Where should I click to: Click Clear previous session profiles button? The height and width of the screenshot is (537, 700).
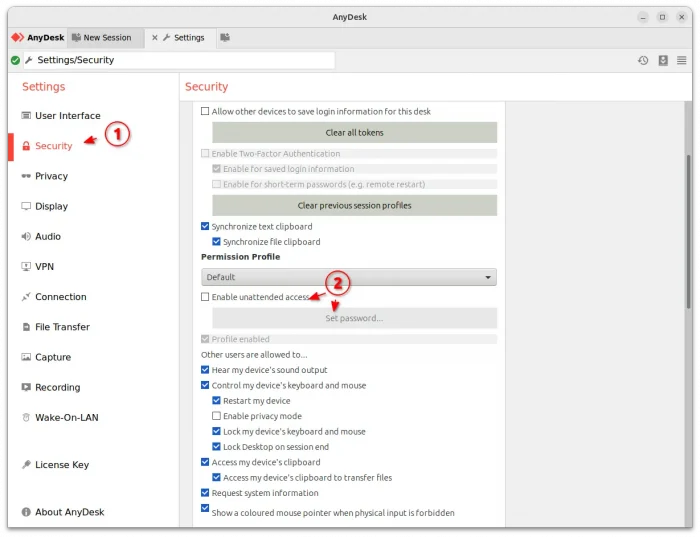pyautogui.click(x=354, y=205)
